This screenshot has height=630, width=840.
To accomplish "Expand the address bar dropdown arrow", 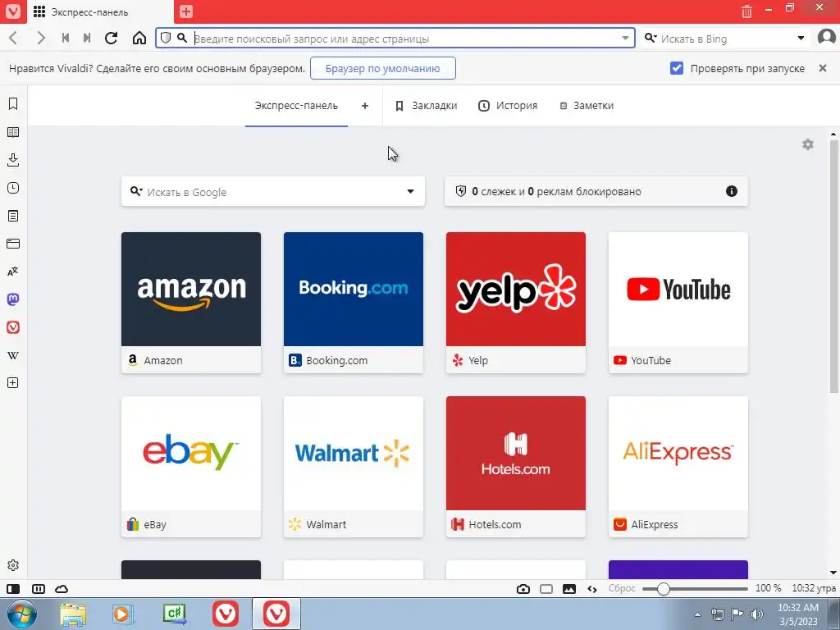I will (625, 38).
